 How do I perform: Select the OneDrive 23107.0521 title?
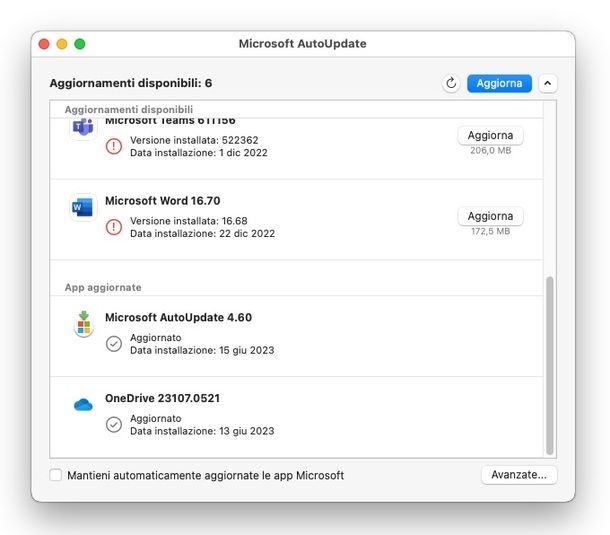[163, 398]
